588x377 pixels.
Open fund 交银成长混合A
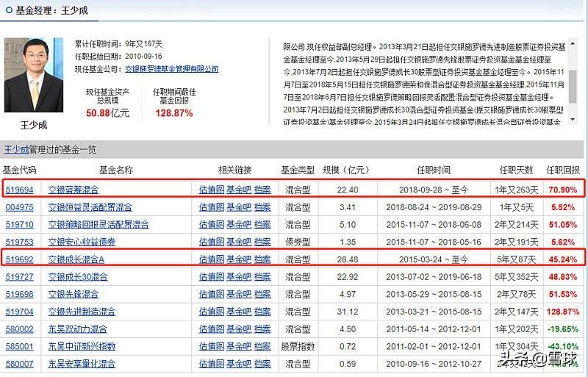point(76,259)
